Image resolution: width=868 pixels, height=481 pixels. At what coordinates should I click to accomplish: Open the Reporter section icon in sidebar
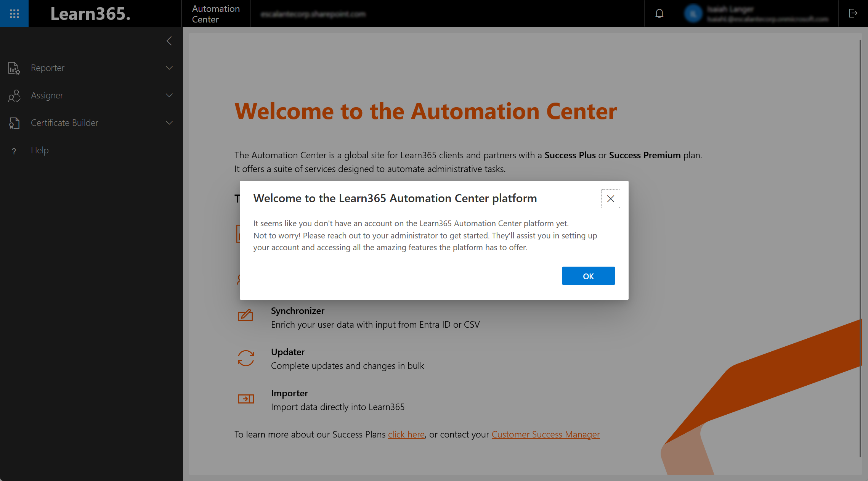14,68
